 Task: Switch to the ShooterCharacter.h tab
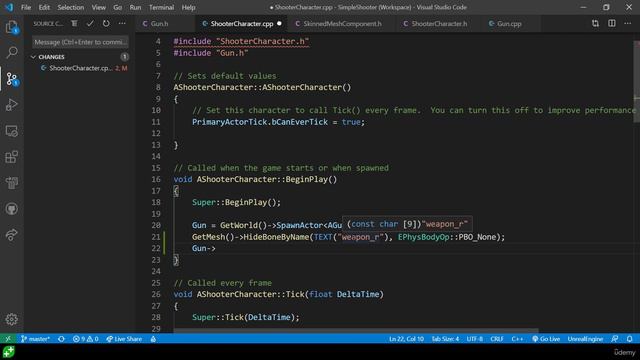(439, 24)
